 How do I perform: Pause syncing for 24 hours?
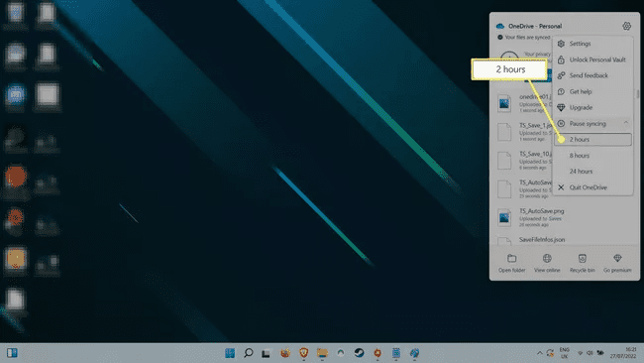pyautogui.click(x=592, y=172)
